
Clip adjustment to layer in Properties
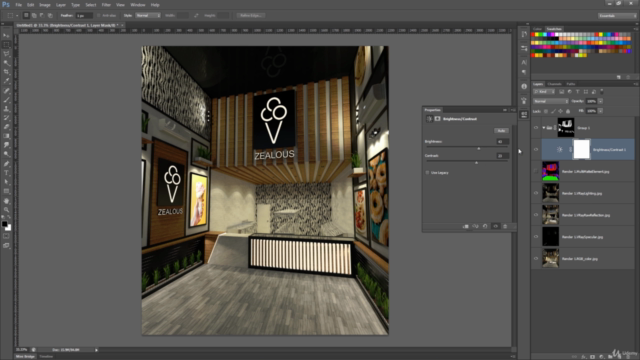click(465, 226)
